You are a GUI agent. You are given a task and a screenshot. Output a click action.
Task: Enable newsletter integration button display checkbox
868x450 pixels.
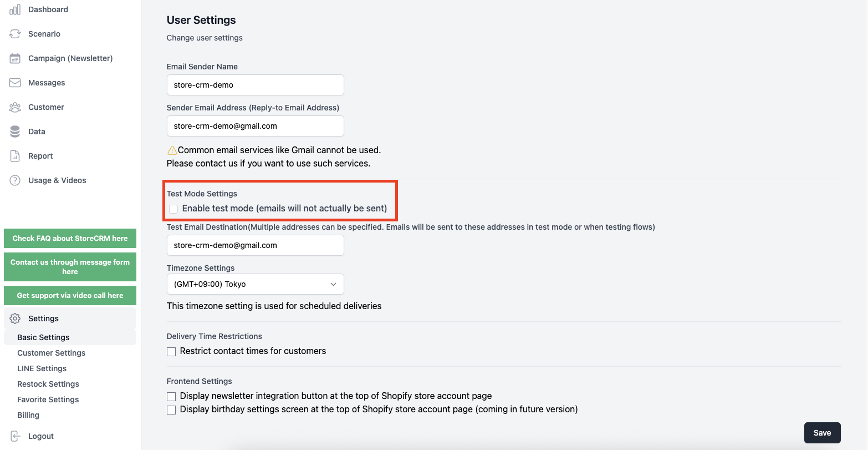pos(171,397)
